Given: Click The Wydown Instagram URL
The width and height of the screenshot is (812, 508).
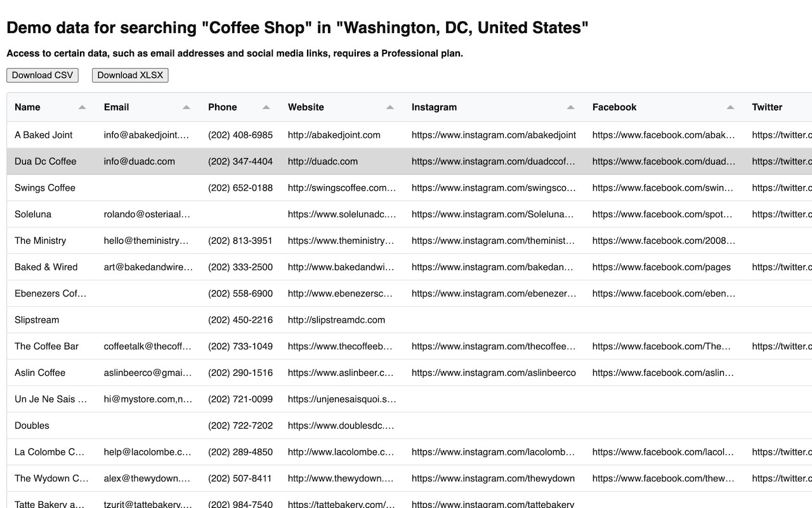Looking at the screenshot, I should pyautogui.click(x=493, y=478).
